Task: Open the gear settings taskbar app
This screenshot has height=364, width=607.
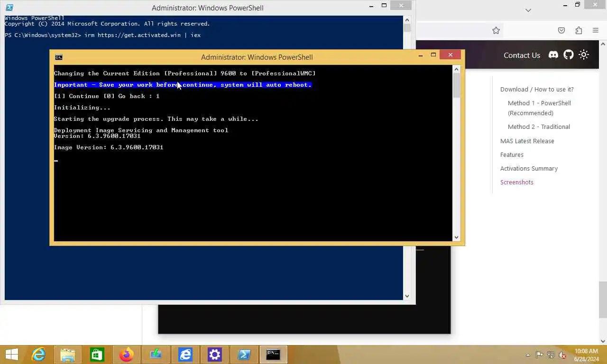Action: (215, 355)
